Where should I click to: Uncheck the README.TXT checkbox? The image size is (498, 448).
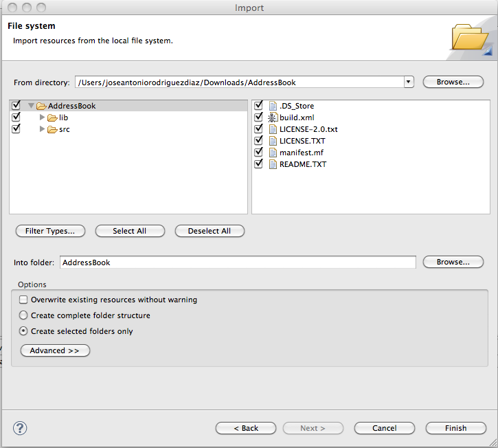(x=258, y=164)
